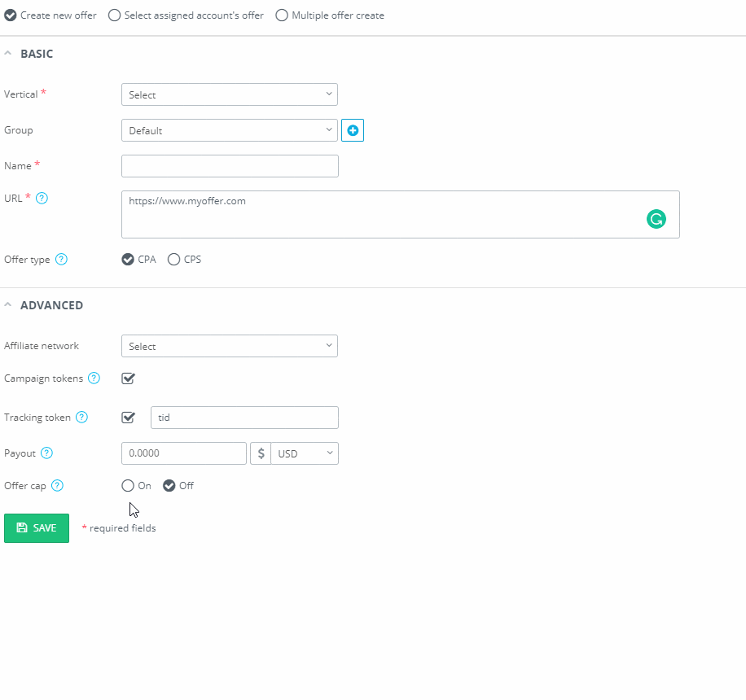Open the USD currency dropdown
Screen dimensions: 746x700
pyautogui.click(x=305, y=453)
